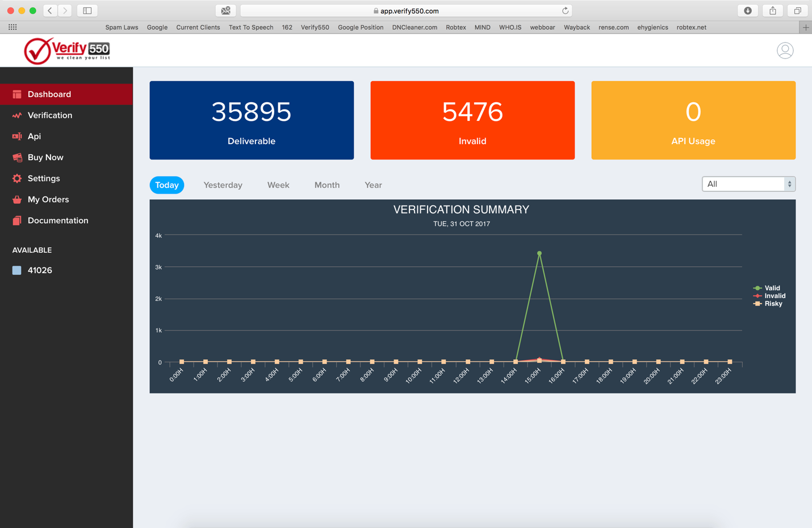The height and width of the screenshot is (528, 812).
Task: Open the user profile avatar icon
Action: (785, 51)
